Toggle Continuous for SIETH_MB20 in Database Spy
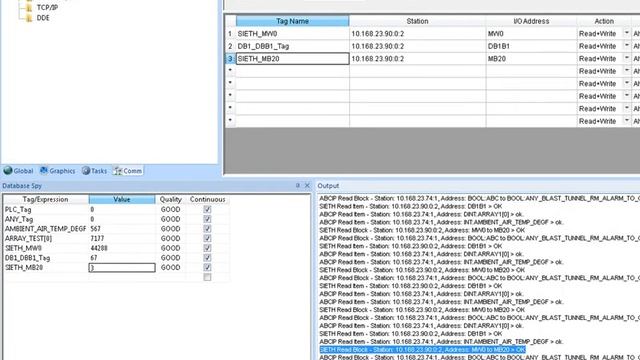The width and height of the screenshot is (640, 360). click(207, 267)
